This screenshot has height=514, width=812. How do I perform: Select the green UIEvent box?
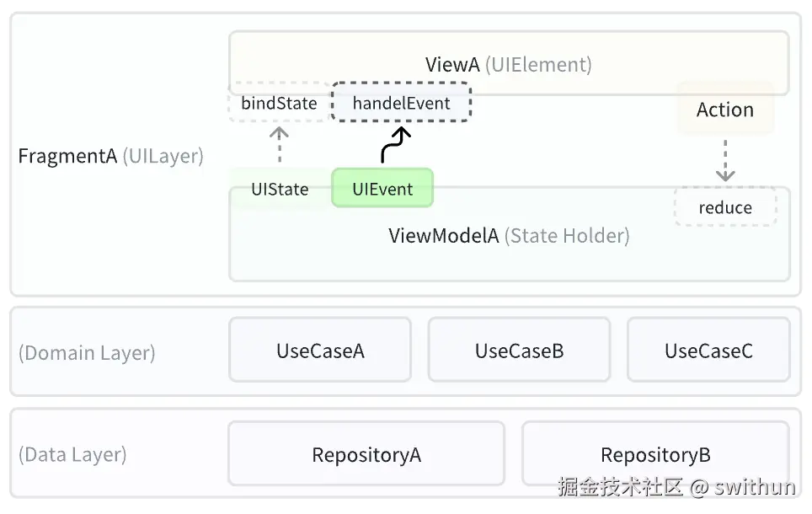[382, 189]
